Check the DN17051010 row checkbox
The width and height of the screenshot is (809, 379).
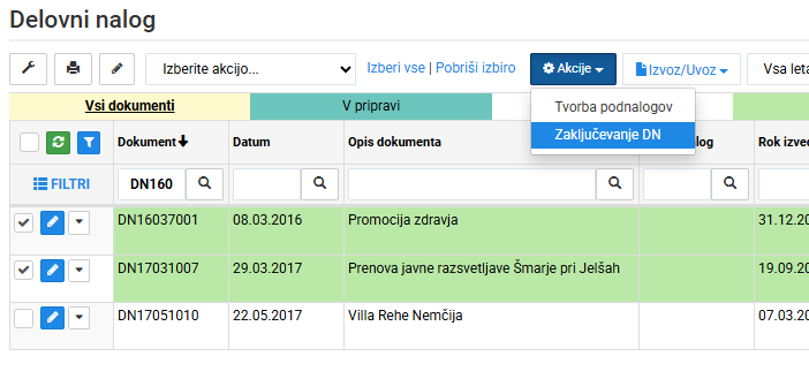click(23, 318)
